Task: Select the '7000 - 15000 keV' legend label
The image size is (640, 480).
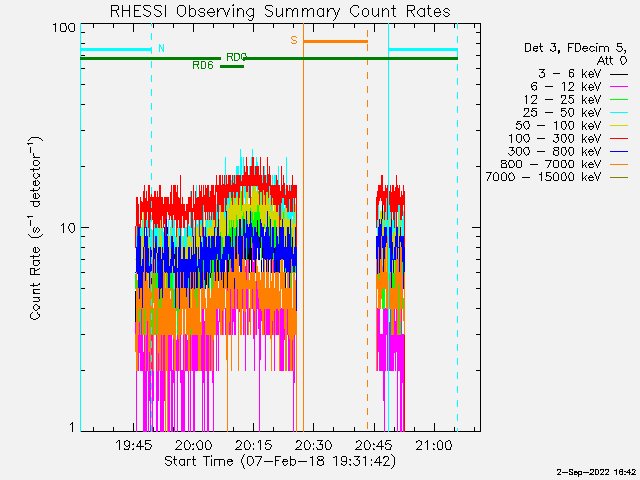Action: pyautogui.click(x=544, y=177)
